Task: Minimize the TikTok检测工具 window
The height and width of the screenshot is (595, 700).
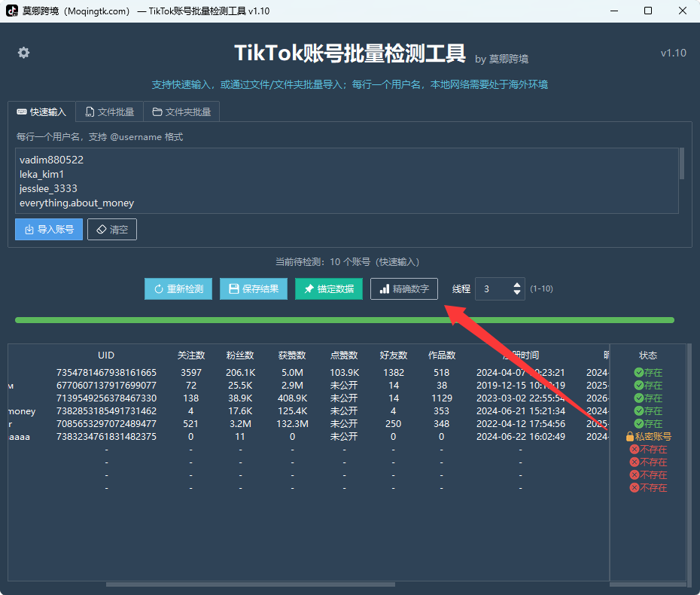Action: tap(614, 11)
